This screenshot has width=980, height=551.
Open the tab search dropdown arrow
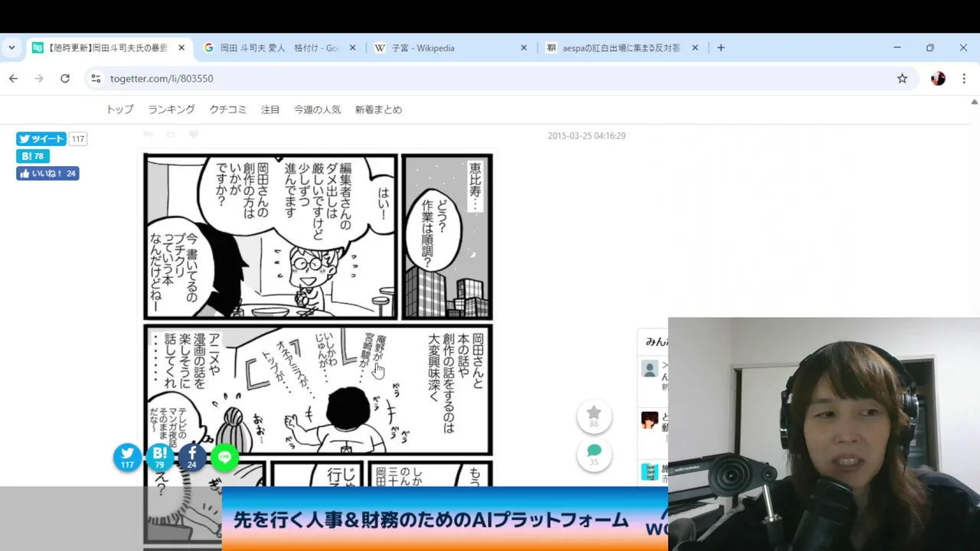pos(11,47)
